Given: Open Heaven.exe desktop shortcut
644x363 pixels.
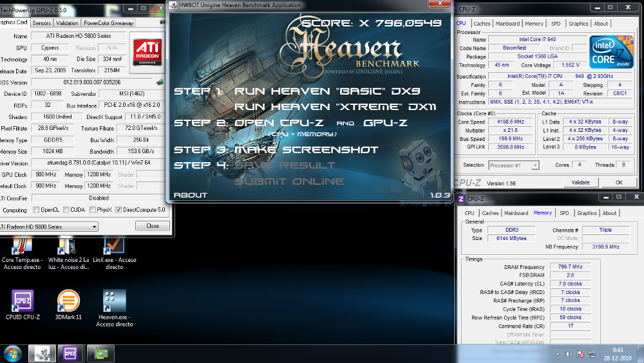Looking at the screenshot, I should [x=114, y=308].
